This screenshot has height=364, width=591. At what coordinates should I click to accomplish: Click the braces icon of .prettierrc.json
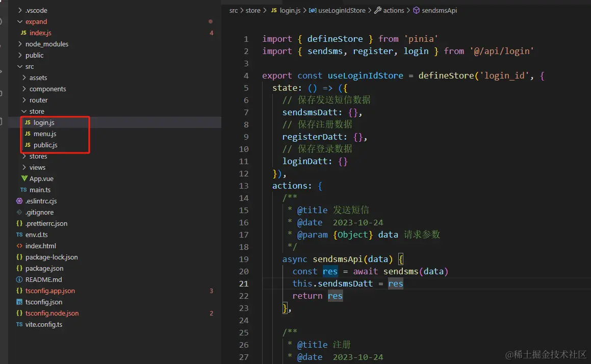click(19, 223)
